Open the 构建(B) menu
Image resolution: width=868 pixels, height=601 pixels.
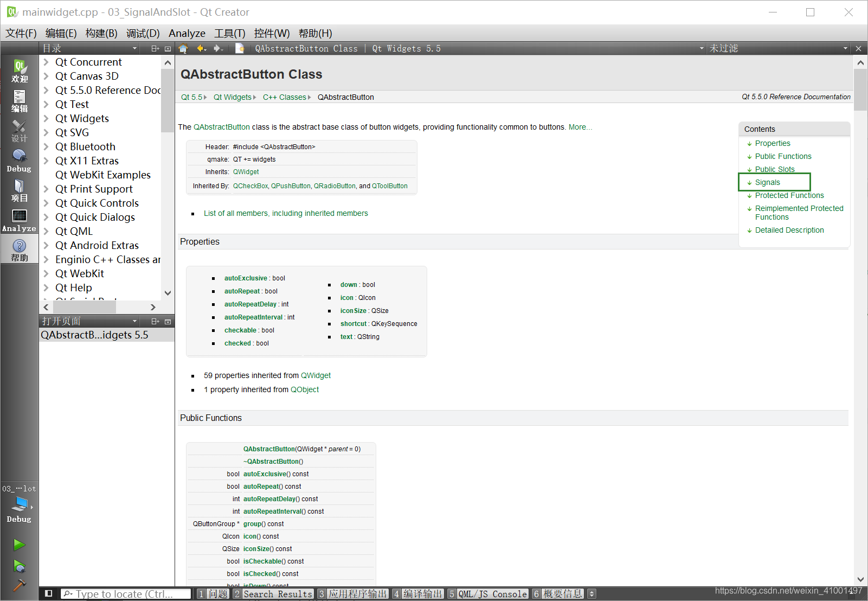[x=101, y=33]
